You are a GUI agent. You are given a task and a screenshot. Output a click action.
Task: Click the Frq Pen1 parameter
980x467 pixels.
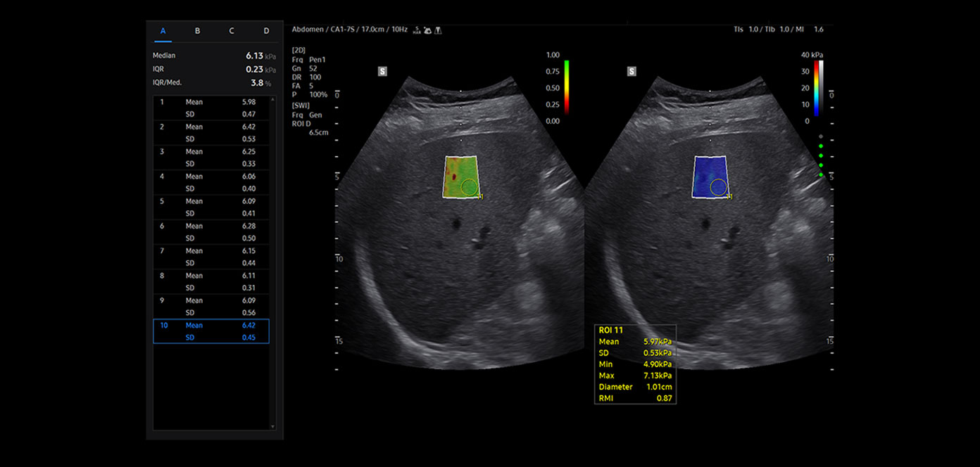[308, 60]
